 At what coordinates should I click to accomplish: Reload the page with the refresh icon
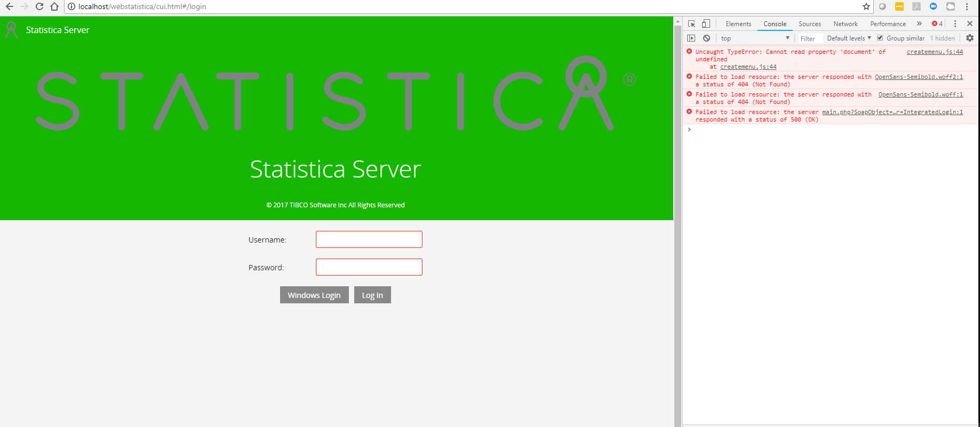pos(39,6)
